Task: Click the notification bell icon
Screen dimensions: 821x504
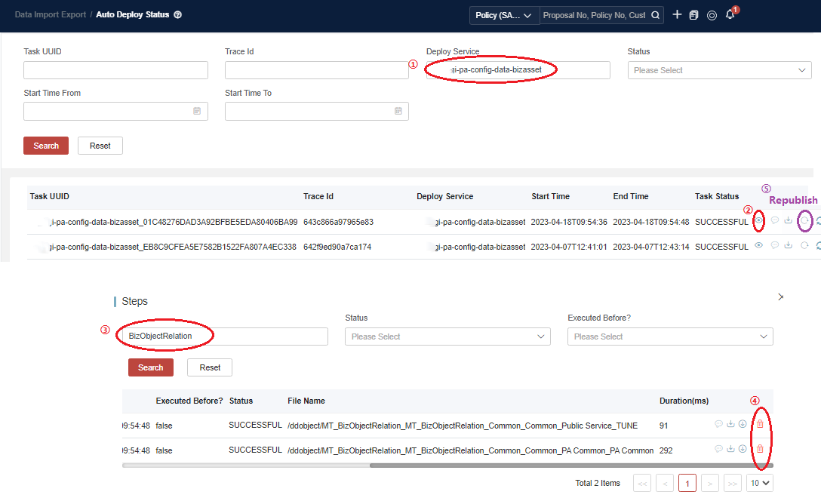Action: tap(730, 15)
